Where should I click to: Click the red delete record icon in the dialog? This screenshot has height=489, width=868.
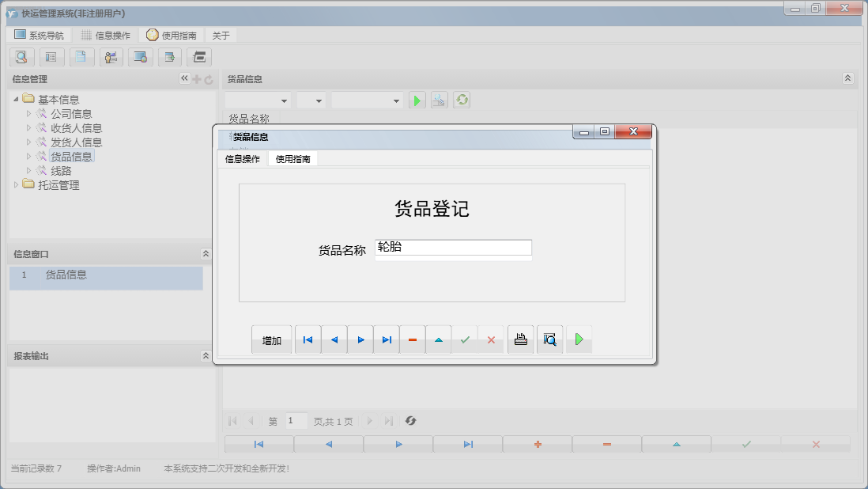point(412,339)
